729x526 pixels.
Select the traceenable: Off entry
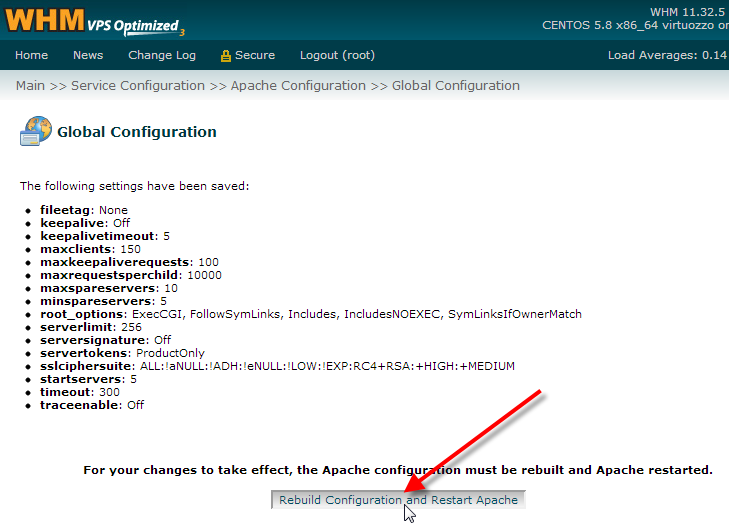click(92, 405)
